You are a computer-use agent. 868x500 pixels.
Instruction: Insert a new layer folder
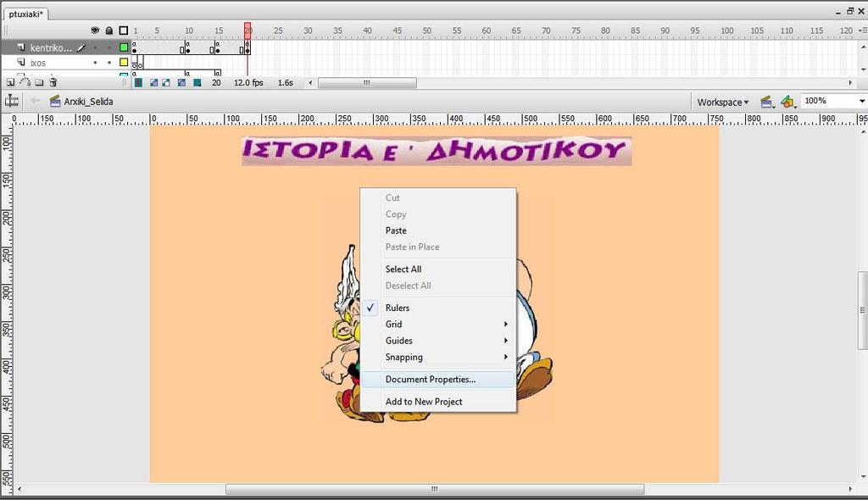tap(39, 82)
